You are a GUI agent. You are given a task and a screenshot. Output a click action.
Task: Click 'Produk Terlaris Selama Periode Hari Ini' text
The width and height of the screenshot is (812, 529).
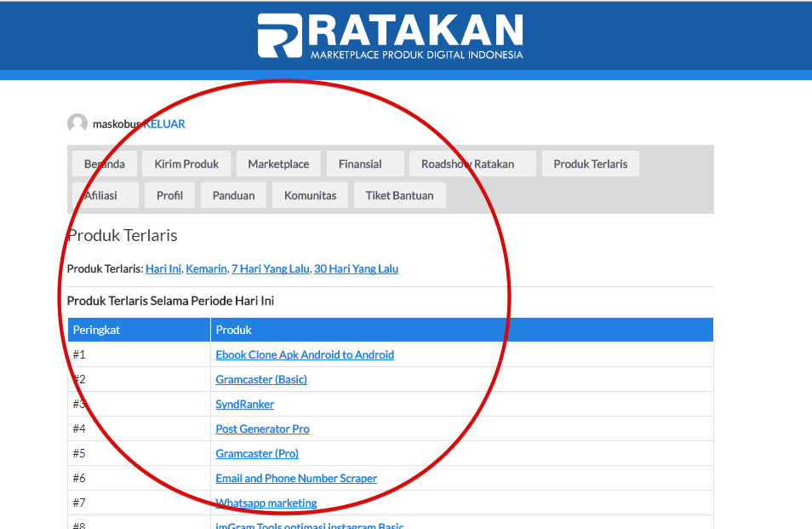pyautogui.click(x=170, y=301)
